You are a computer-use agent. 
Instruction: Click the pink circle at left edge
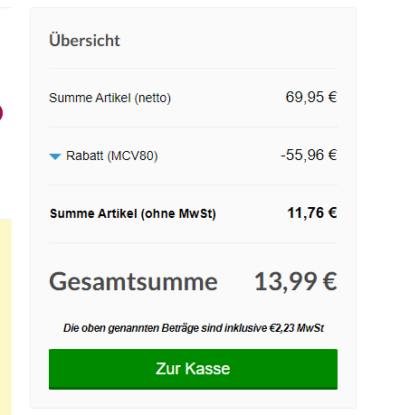(x=1, y=113)
